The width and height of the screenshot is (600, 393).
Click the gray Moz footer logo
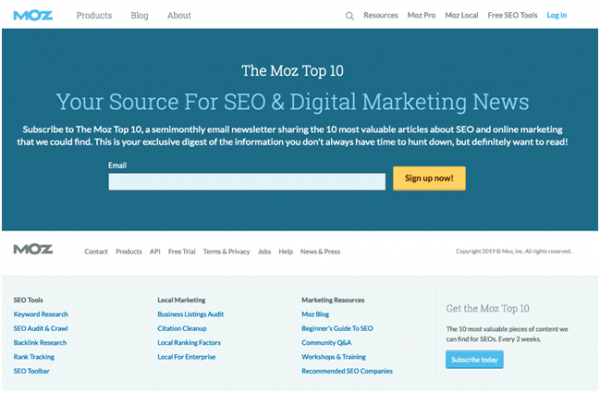[x=33, y=249]
